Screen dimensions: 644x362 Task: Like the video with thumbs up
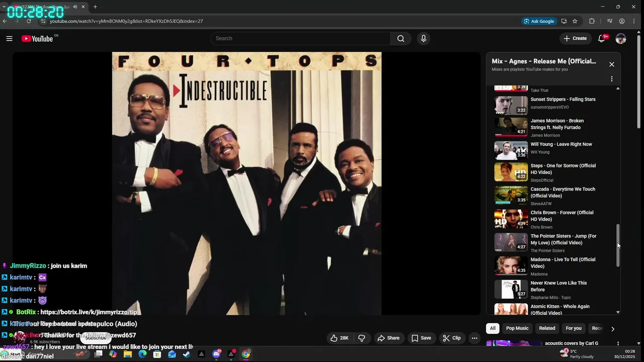(339, 338)
